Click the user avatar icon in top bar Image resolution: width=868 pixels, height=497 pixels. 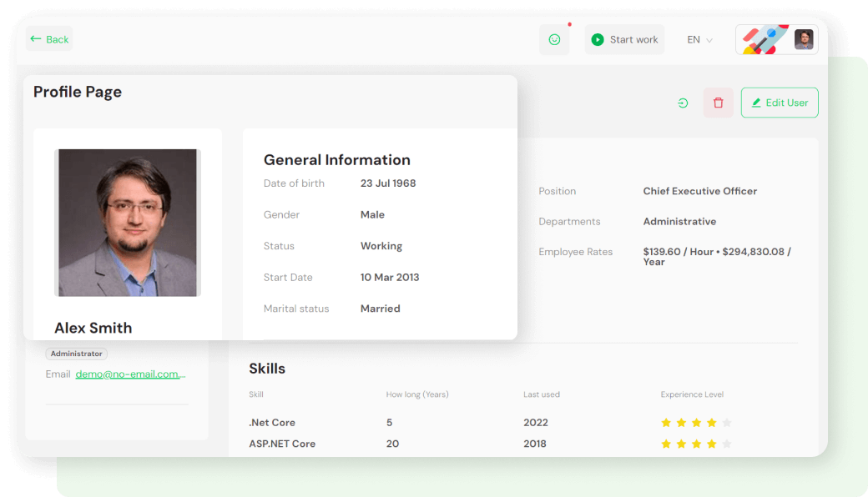803,38
